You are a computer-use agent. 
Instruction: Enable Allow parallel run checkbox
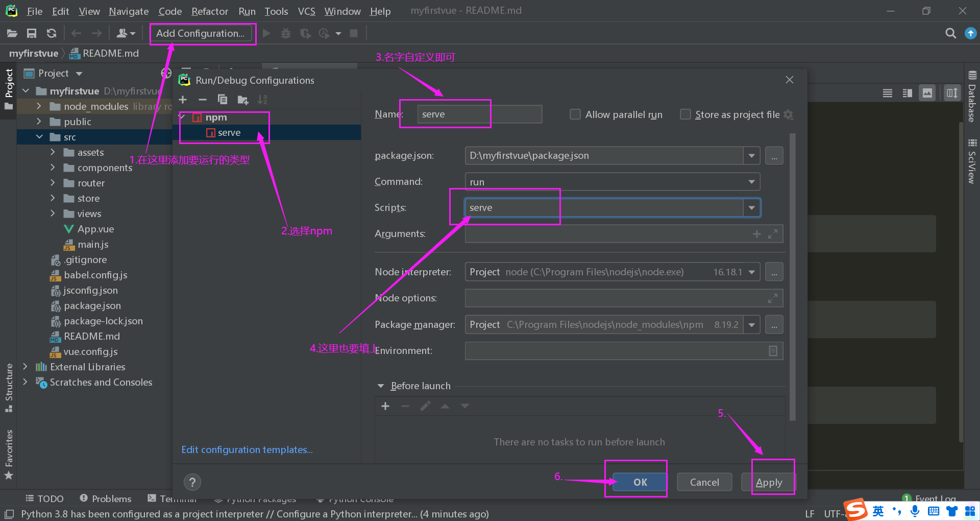point(575,114)
